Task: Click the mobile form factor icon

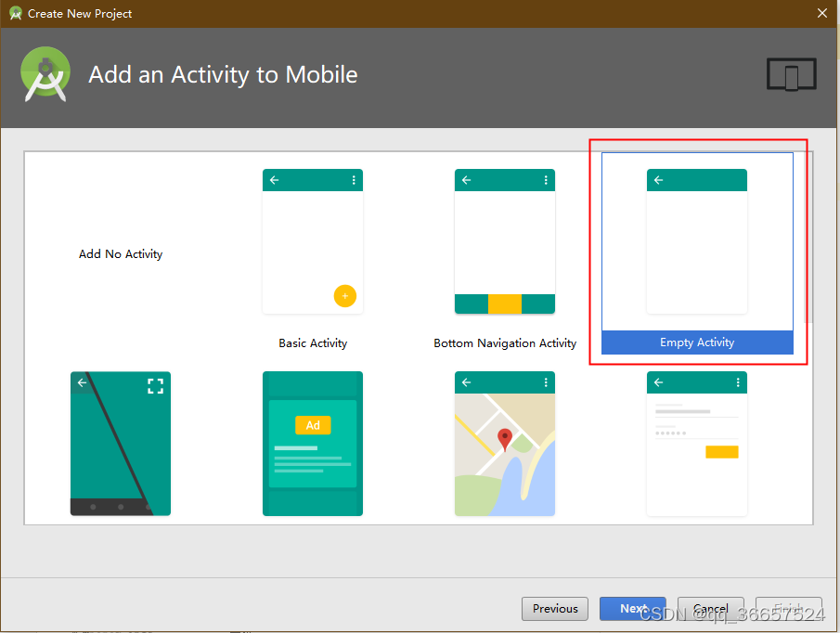Action: 791,74
